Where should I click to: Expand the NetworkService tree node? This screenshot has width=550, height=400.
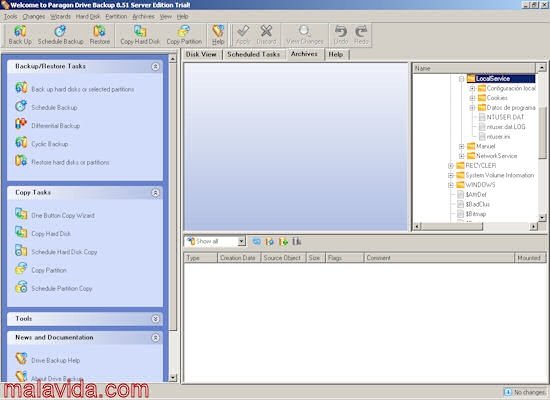(462, 156)
